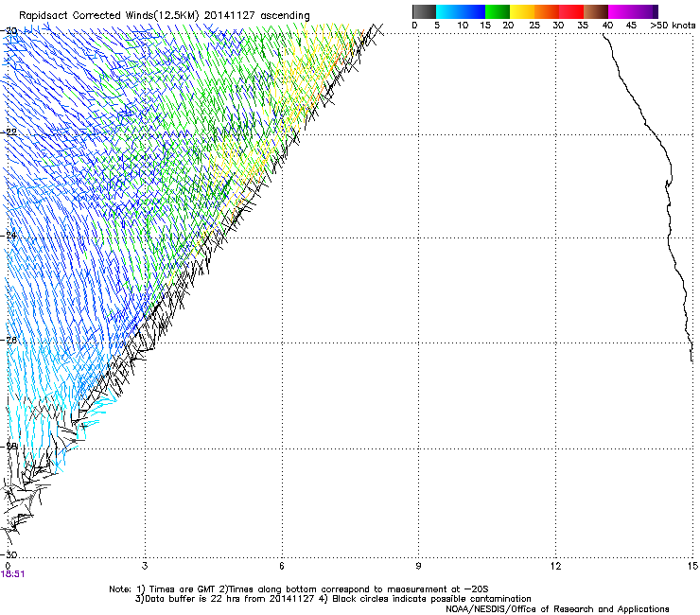Image resolution: width=700 pixels, height=615 pixels.
Task: Click the 'NOAA/NESDIS/Office of Research and Applications' credit
Action: coord(557,608)
